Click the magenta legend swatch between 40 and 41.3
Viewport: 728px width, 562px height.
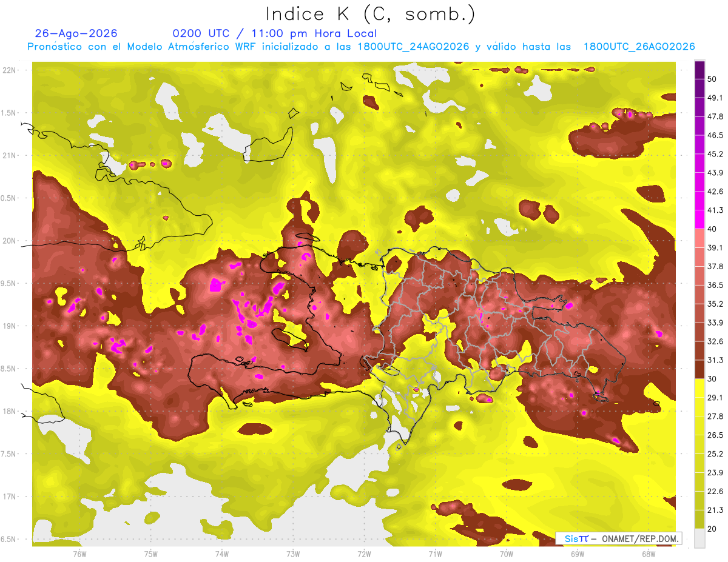pyautogui.click(x=699, y=219)
